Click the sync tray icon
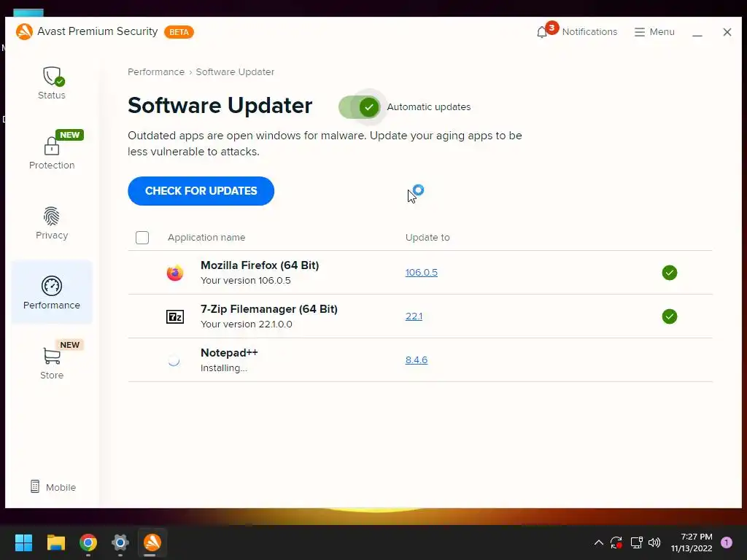Viewport: 747px width, 560px height. (x=616, y=542)
